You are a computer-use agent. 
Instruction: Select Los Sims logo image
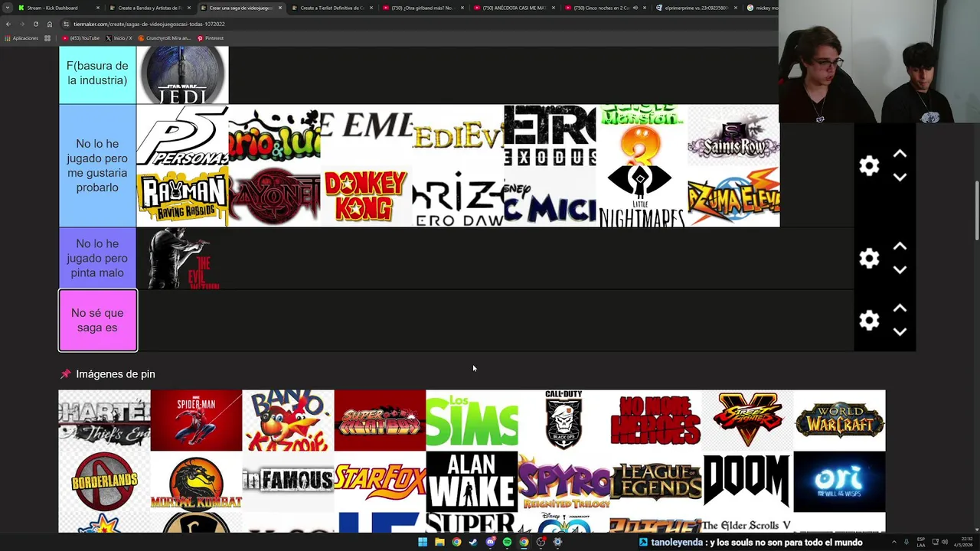click(x=472, y=420)
